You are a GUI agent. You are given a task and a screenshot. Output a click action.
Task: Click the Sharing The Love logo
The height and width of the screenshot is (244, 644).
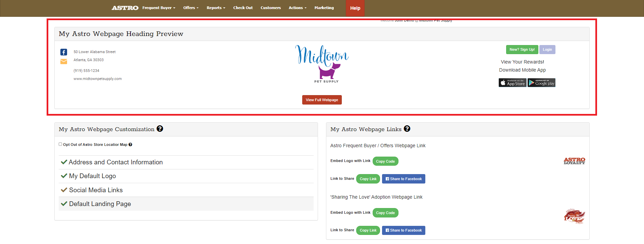(574, 216)
